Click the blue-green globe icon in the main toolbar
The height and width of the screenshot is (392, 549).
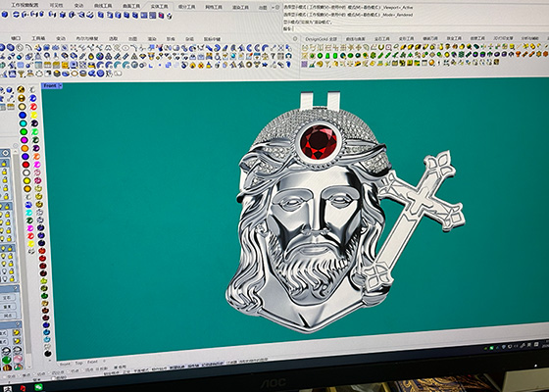(100, 56)
